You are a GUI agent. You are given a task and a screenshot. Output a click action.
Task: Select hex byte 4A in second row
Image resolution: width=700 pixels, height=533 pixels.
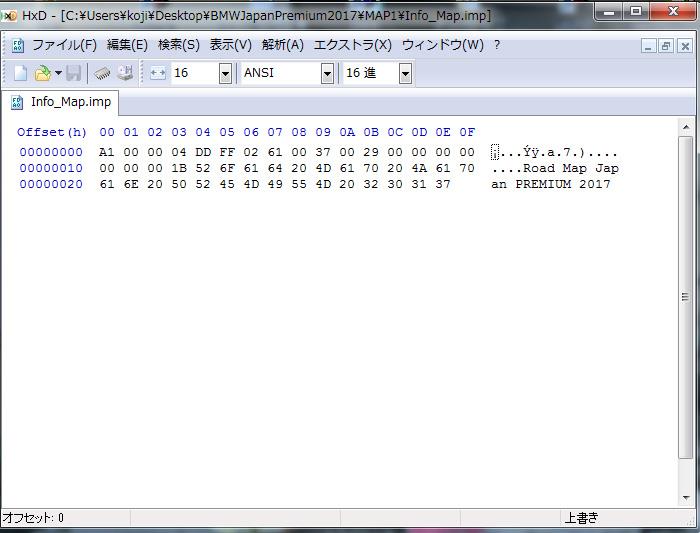click(419, 168)
